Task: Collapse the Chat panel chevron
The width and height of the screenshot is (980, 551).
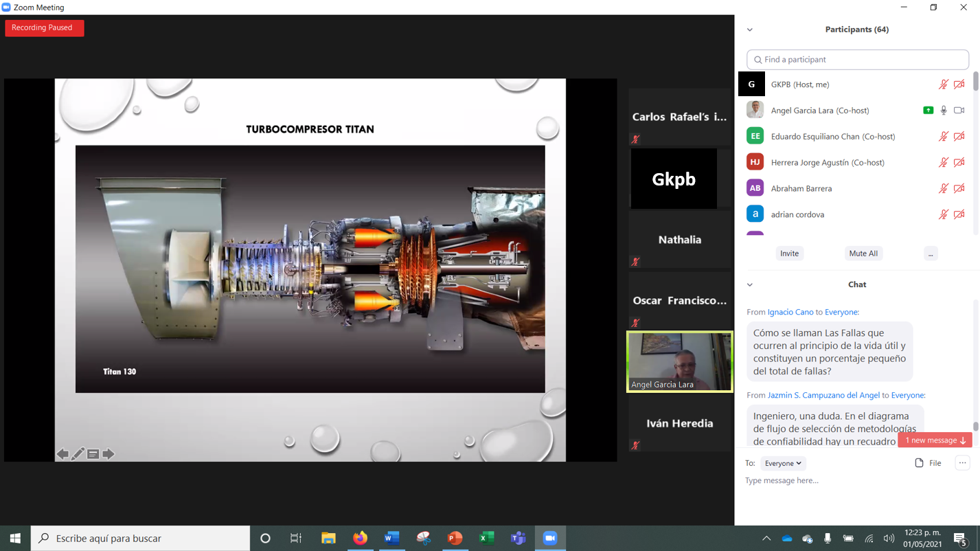Action: point(750,284)
